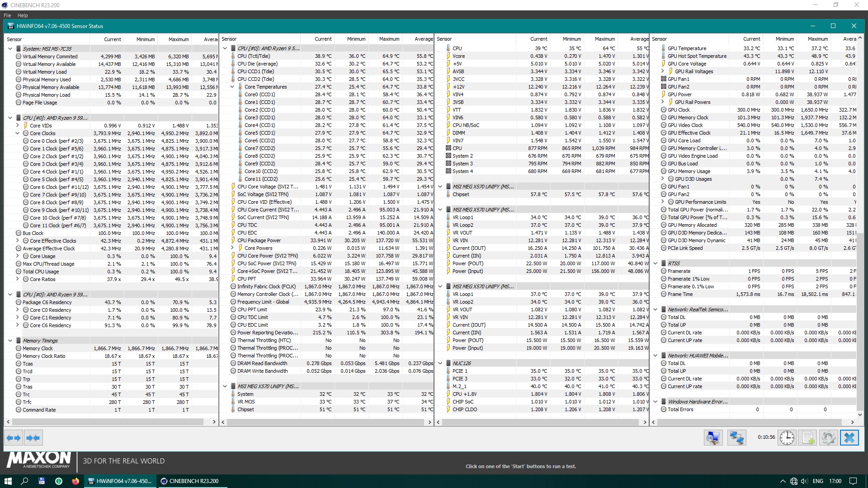Viewport: 868px width, 488px height.
Task: Click the expand columns arrows button
Action: 14,438
